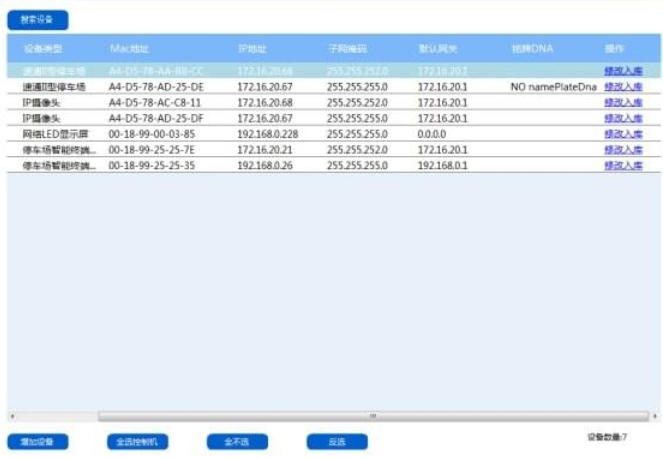Click gateway 172.16.20.1 in 00-18-99-25-25-7E row
The height and width of the screenshot is (459, 663).
coord(442,150)
